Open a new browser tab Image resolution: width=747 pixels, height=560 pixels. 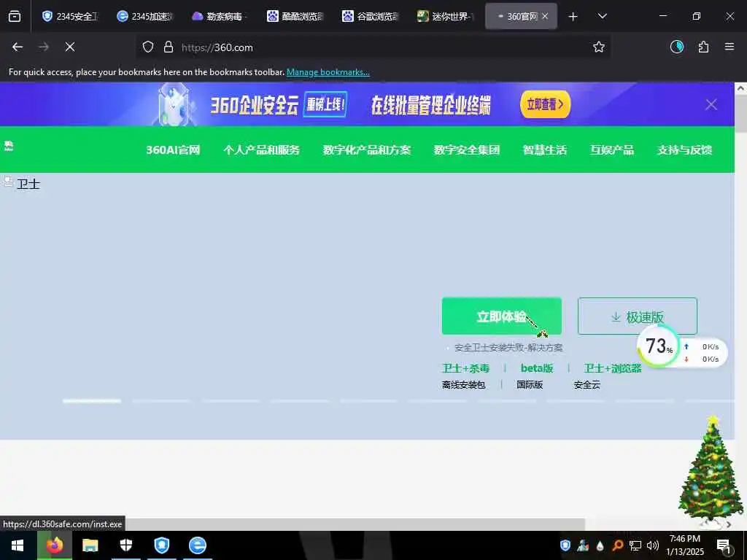pos(573,17)
